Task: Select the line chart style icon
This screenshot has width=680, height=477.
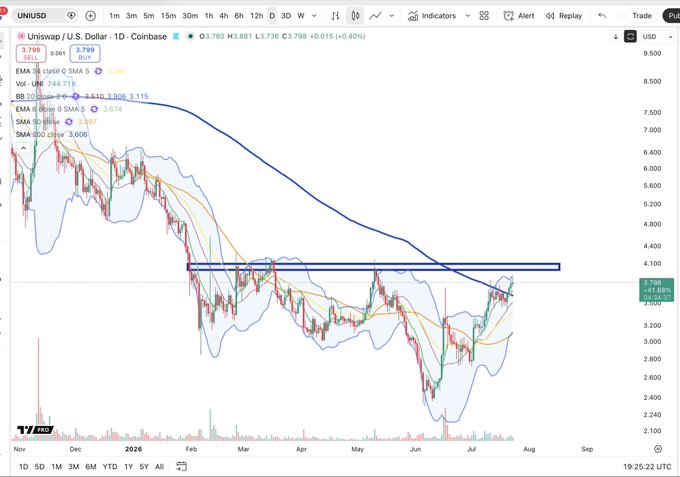Action: 375,16
